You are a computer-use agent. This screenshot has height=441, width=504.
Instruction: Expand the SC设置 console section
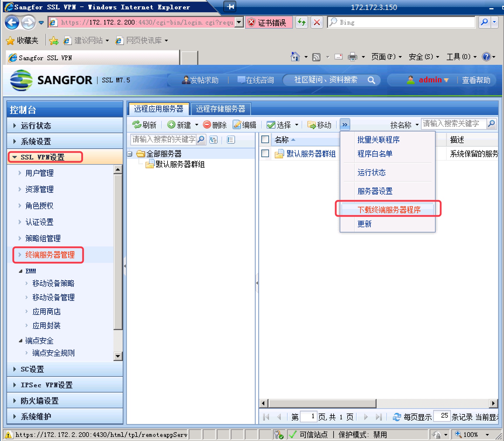65,369
